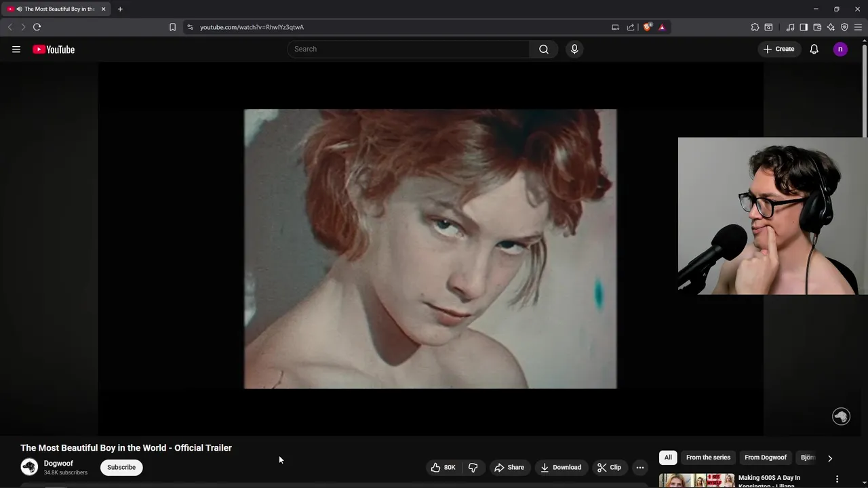868x488 pixels.
Task: Open the extensions puzzle icon
Action: (x=755, y=27)
